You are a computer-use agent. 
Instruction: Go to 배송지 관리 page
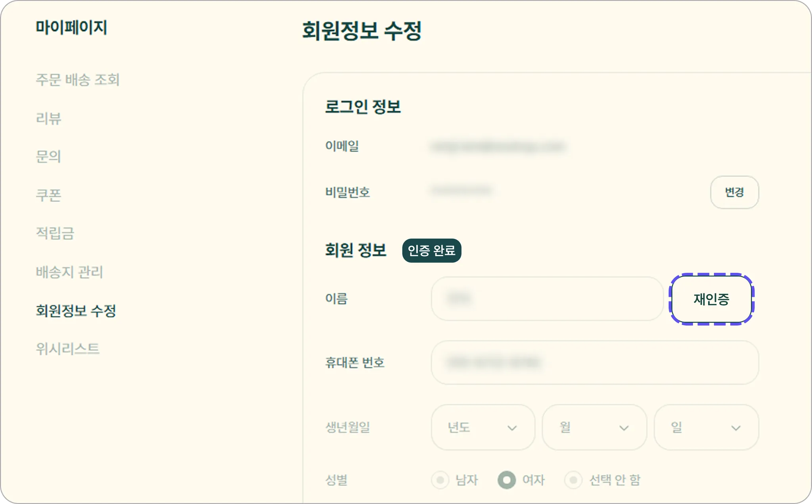69,272
